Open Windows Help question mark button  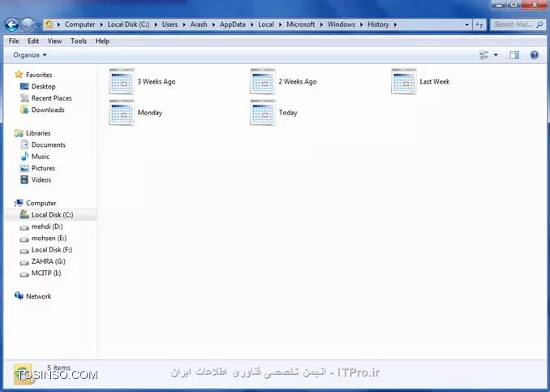535,55
